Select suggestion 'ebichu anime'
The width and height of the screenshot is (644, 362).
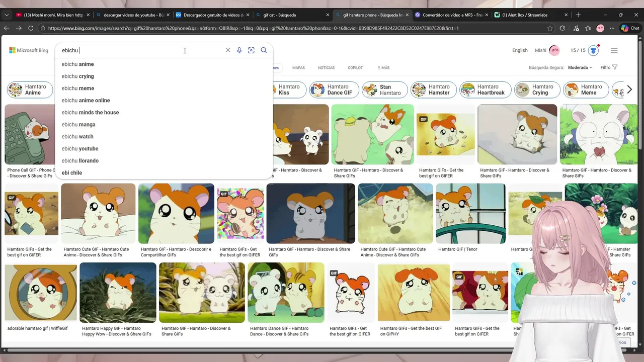click(164, 64)
